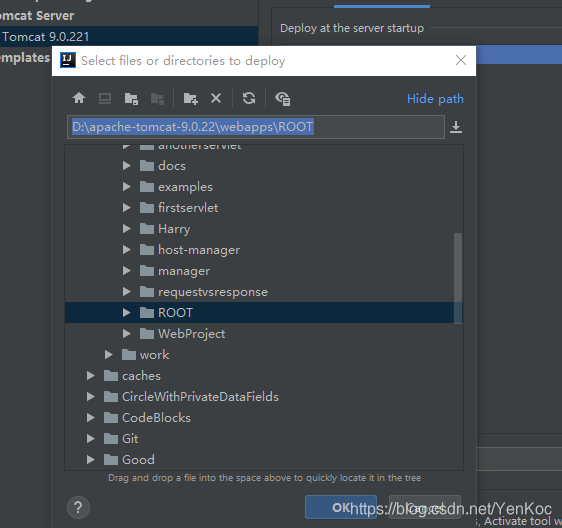Viewport: 562px width, 528px height.
Task: Expand the work folder
Action: click(x=109, y=355)
